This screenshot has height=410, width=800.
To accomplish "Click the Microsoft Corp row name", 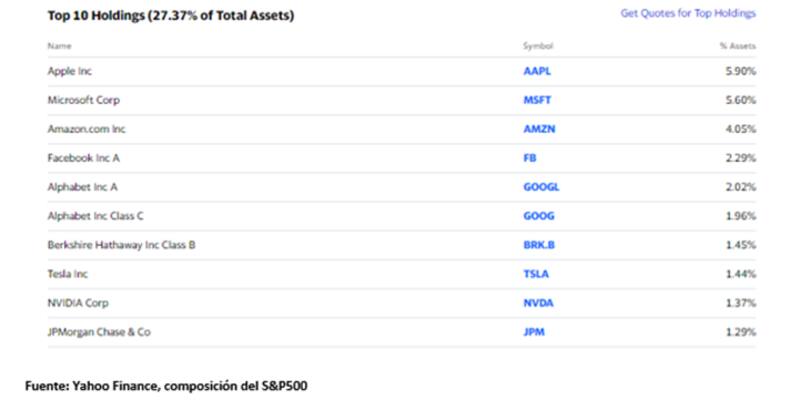I will 79,101.
